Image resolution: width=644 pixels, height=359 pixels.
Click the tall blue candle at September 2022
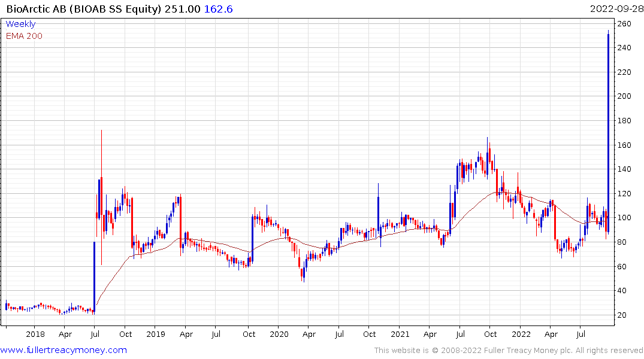point(608,131)
